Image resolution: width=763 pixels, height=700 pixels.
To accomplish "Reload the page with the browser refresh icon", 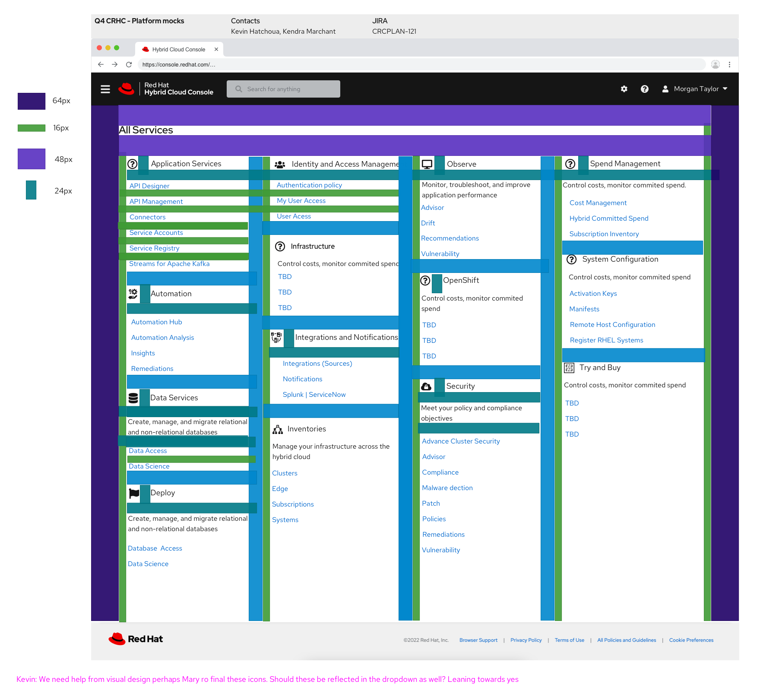I will click(x=129, y=64).
